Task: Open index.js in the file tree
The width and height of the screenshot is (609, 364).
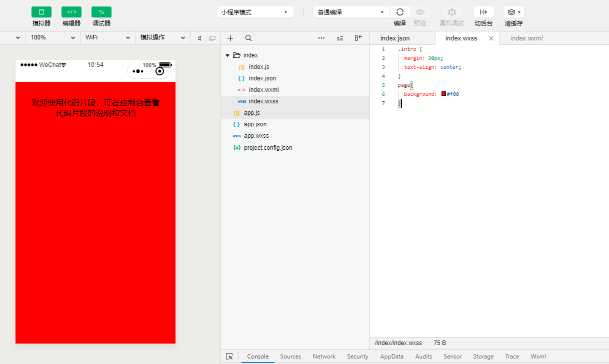Action: [295, 67]
